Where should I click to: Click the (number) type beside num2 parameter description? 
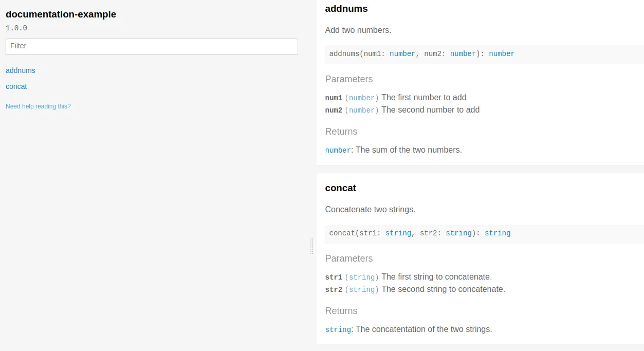pyautogui.click(x=362, y=110)
